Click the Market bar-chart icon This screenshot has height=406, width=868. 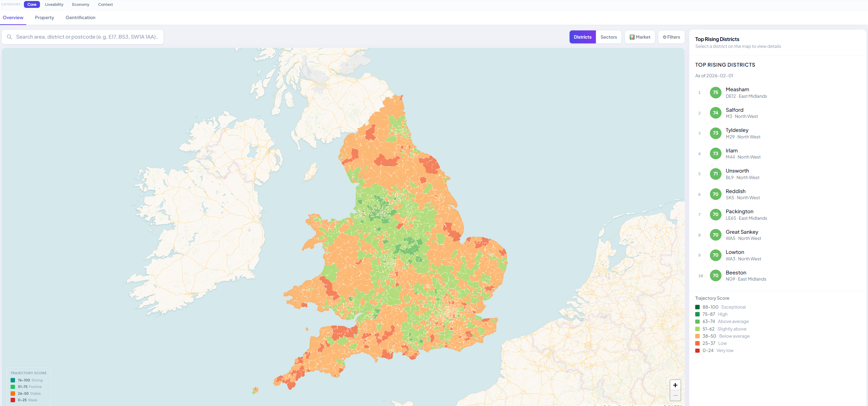(x=632, y=37)
